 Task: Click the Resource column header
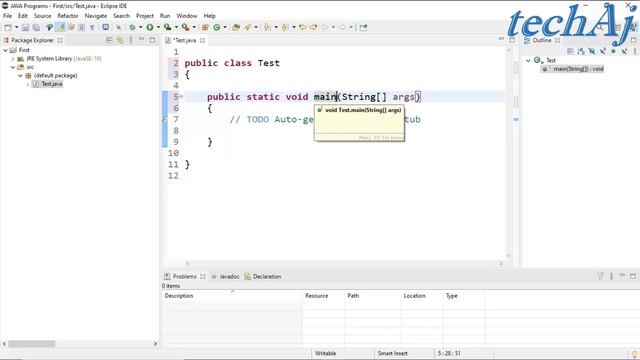324,296
